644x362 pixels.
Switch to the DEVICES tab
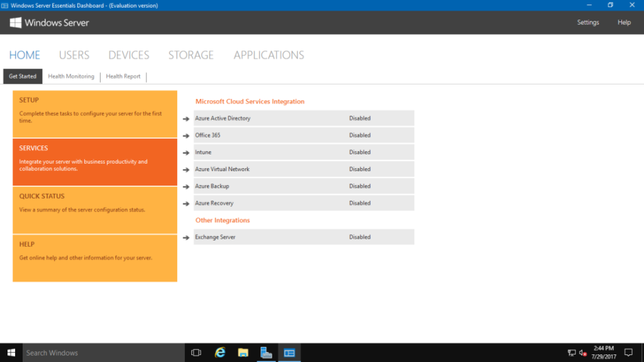pyautogui.click(x=128, y=55)
